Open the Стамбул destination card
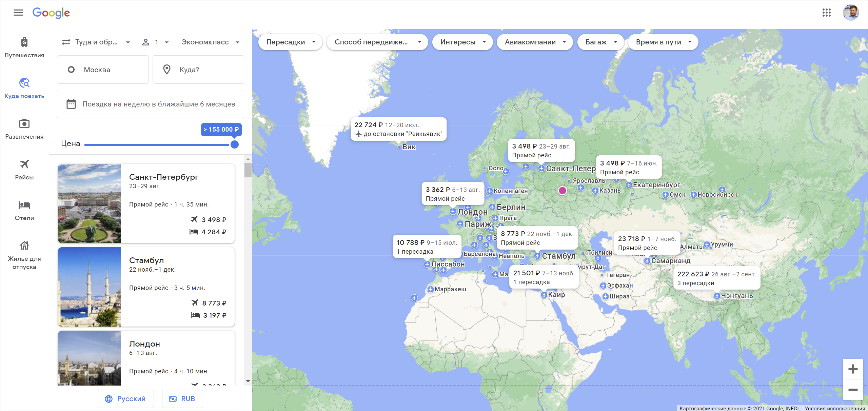 [x=146, y=287]
